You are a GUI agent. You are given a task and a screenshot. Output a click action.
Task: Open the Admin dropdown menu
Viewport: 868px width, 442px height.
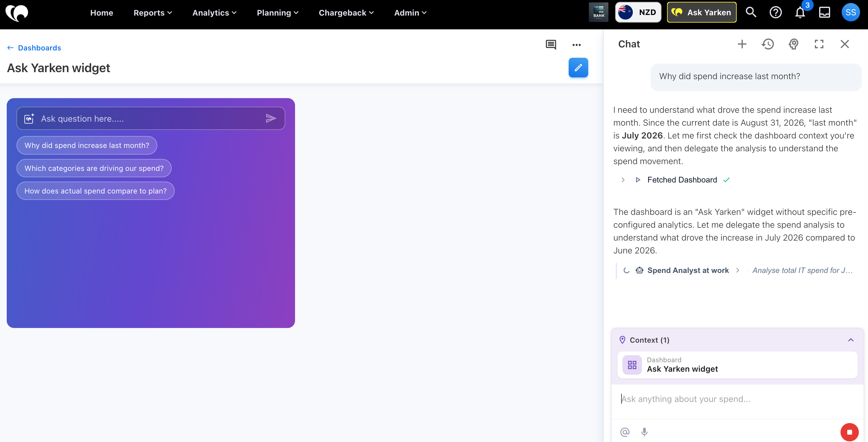[410, 13]
